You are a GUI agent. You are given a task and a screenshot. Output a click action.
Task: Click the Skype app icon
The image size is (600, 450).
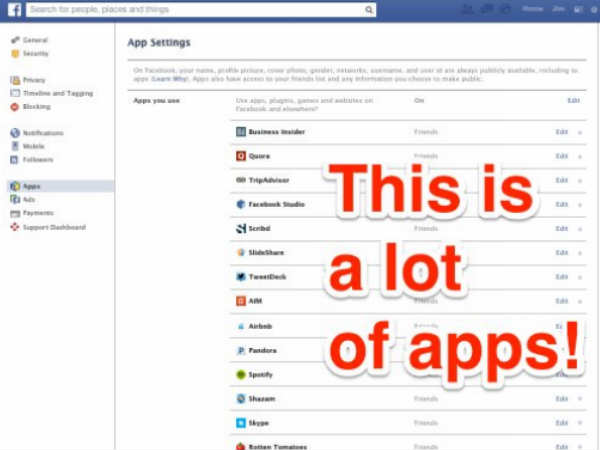tap(241, 422)
